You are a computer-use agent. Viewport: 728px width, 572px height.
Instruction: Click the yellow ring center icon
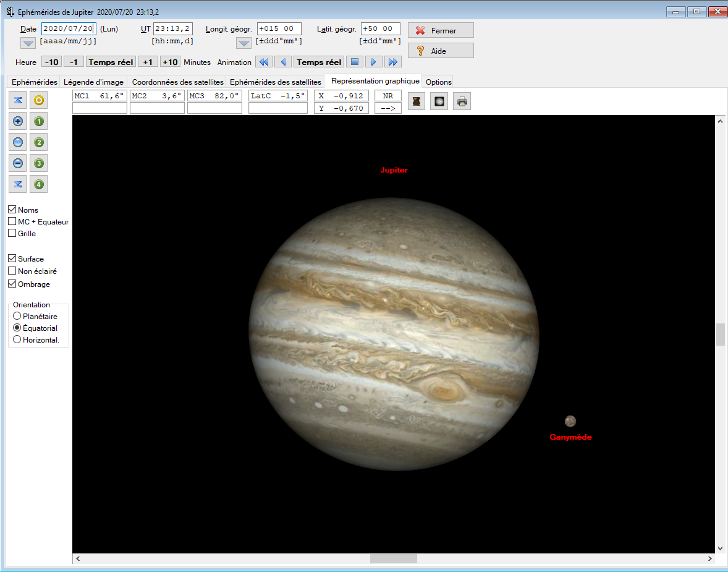coord(39,100)
